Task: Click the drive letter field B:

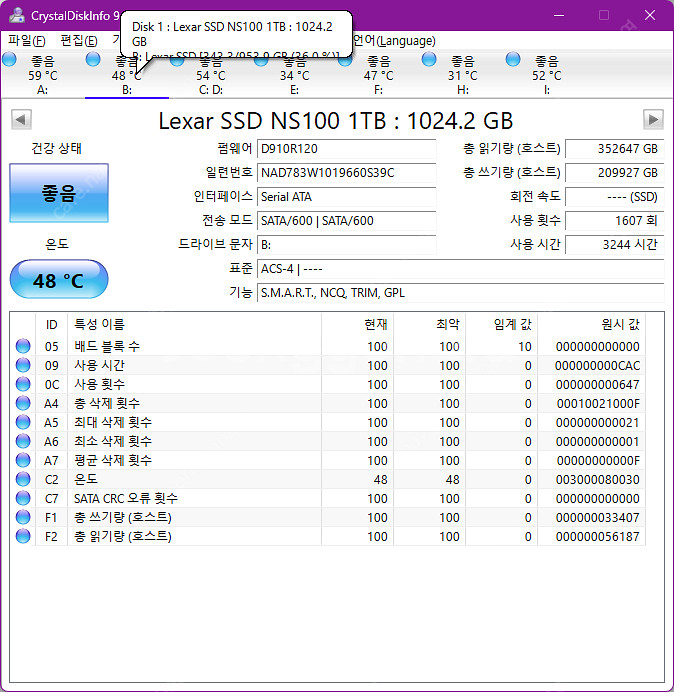Action: coord(346,244)
